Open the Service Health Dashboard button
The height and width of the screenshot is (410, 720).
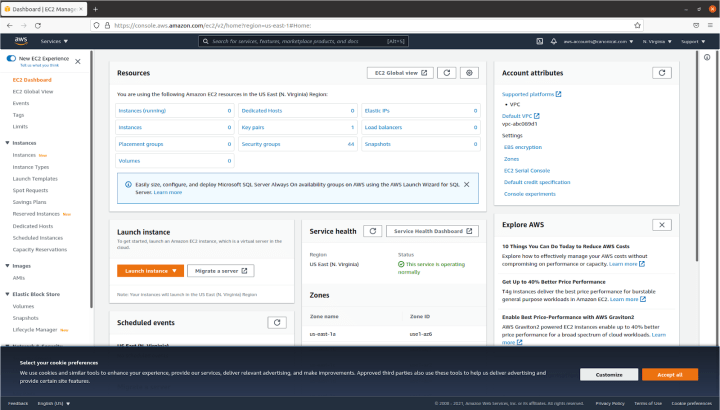(433, 231)
